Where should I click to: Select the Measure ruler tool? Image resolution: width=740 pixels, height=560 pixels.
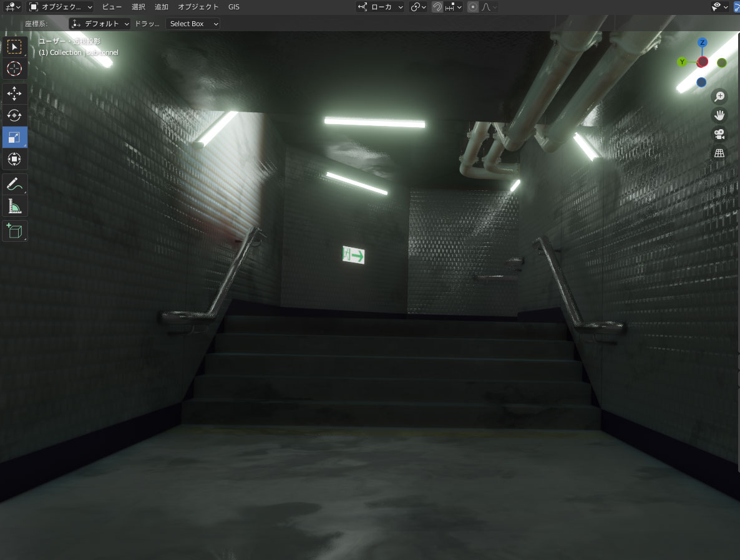coord(14,206)
